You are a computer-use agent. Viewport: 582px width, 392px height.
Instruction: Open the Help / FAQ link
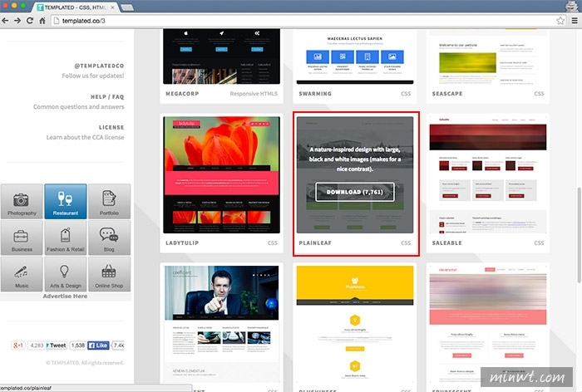tap(107, 97)
